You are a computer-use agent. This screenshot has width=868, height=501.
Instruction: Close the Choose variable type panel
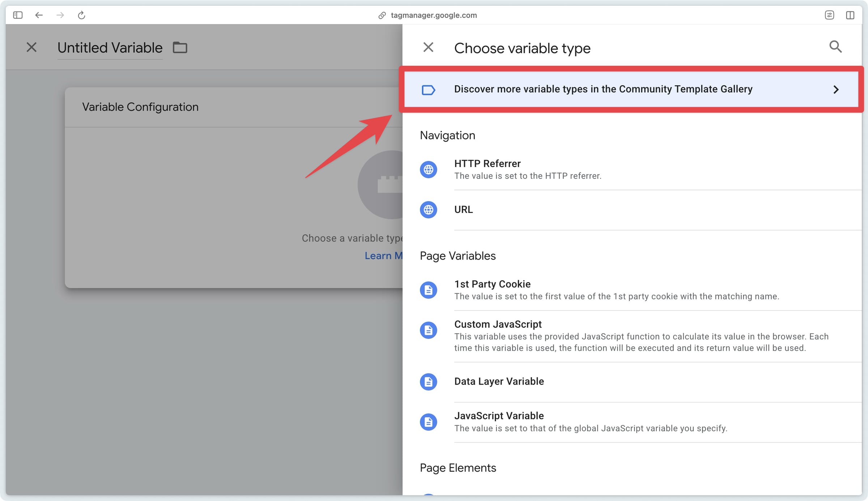click(428, 47)
